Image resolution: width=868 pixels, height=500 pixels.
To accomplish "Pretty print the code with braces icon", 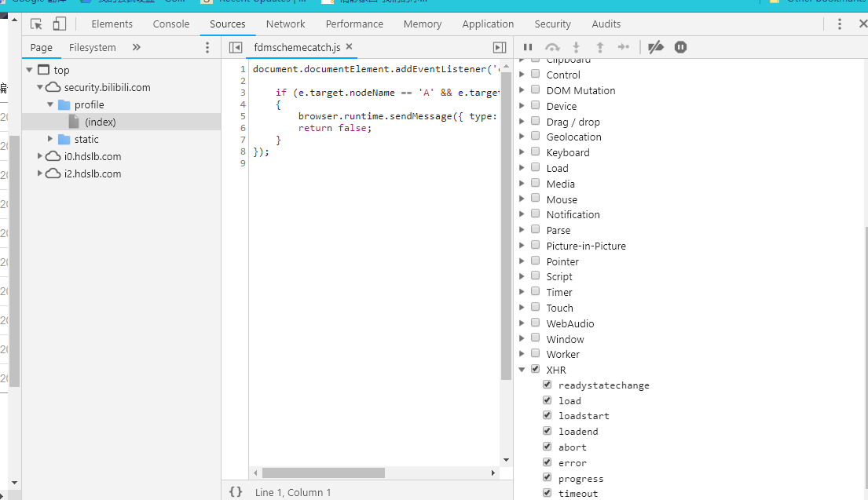I will 236,492.
